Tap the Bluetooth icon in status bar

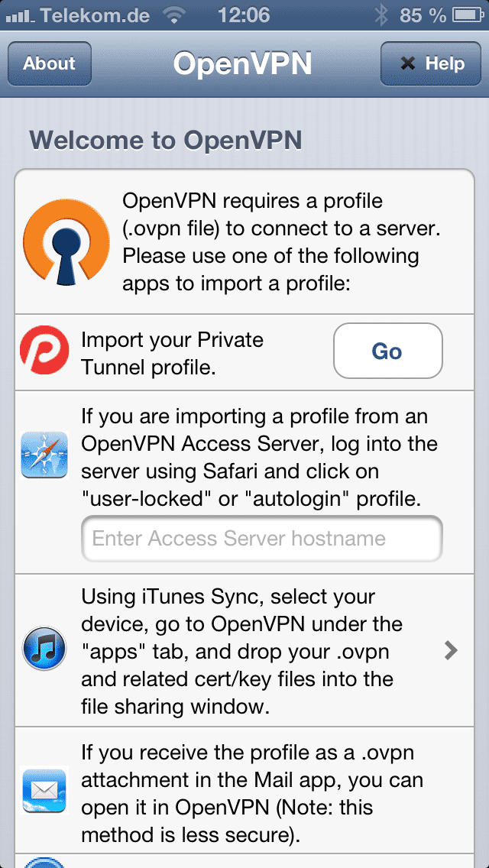tap(381, 15)
